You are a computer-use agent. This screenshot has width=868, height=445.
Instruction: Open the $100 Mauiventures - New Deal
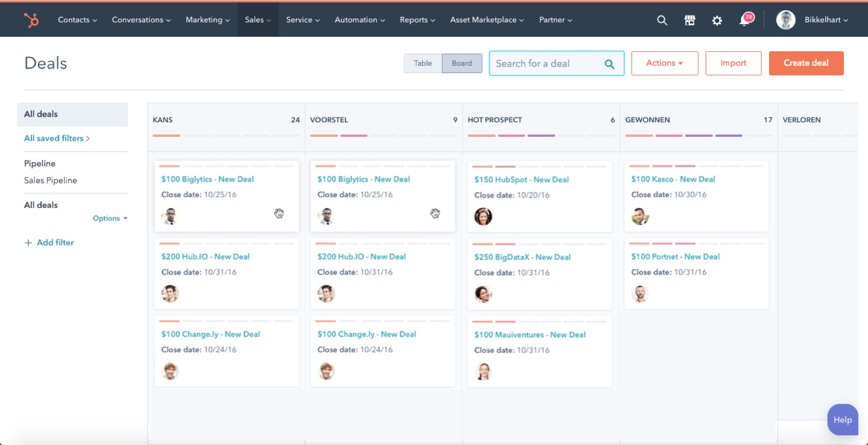530,335
